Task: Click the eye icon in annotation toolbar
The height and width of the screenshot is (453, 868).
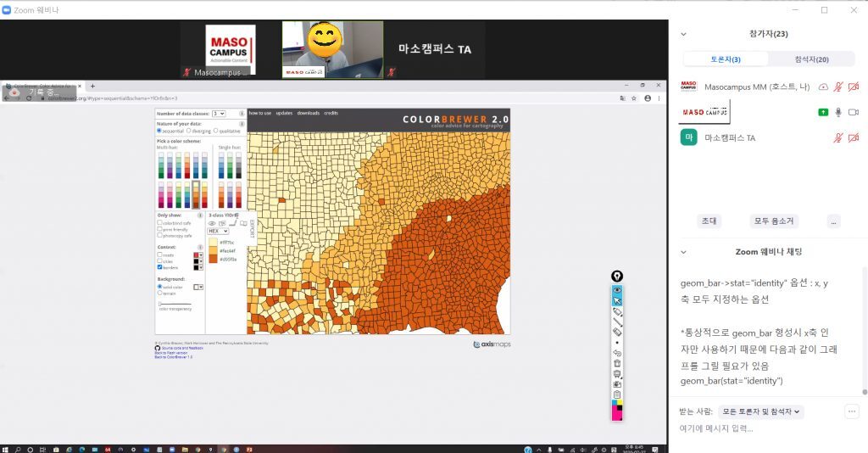Action: [x=617, y=289]
